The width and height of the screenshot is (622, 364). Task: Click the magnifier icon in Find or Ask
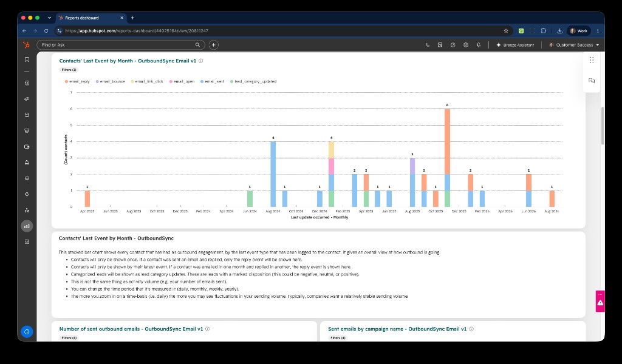(197, 45)
